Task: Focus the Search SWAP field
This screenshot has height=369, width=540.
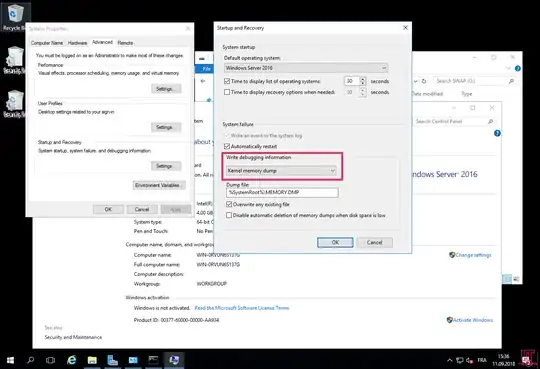Action: pos(471,81)
